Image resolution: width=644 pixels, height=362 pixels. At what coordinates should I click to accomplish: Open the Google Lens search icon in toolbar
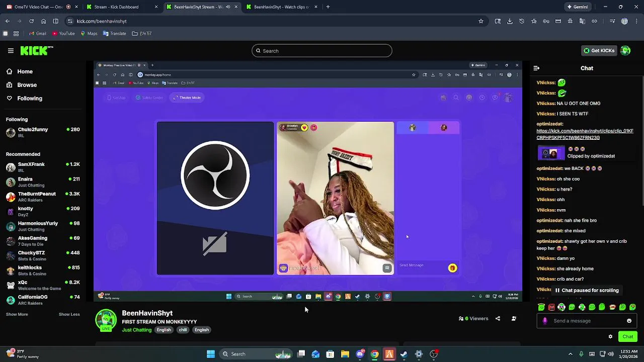pos(498,21)
